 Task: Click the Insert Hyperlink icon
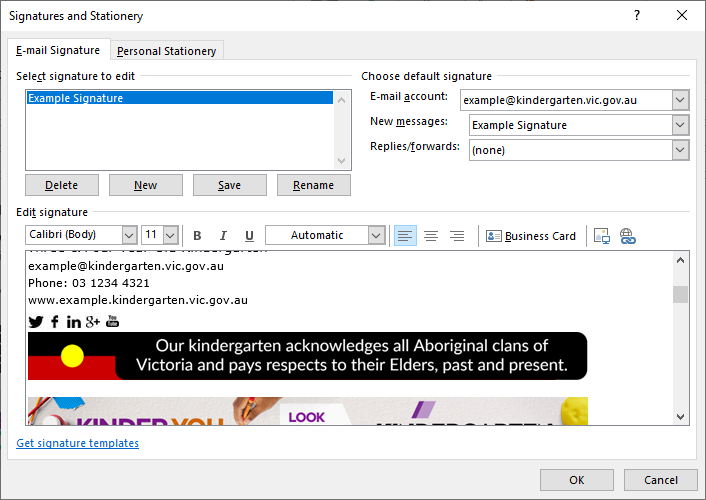[627, 236]
